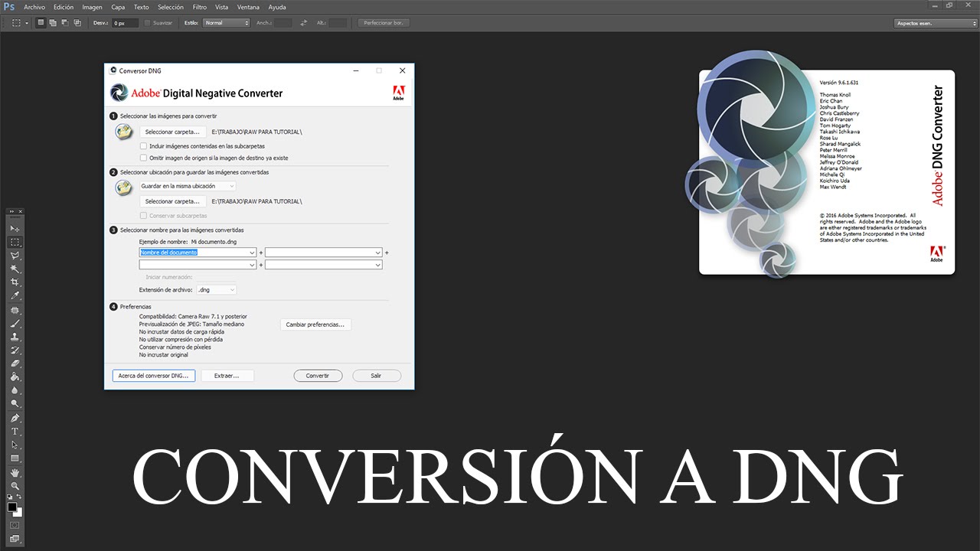Select the Move tool

click(x=15, y=229)
